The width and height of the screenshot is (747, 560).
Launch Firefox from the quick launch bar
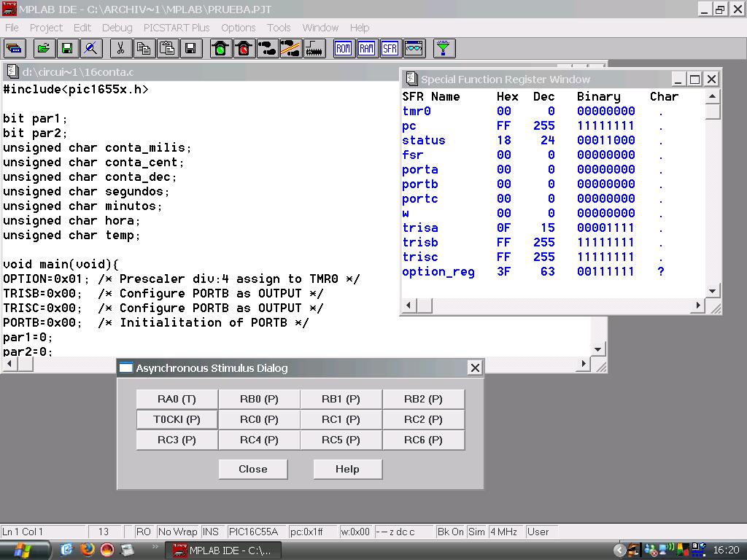[x=88, y=550]
